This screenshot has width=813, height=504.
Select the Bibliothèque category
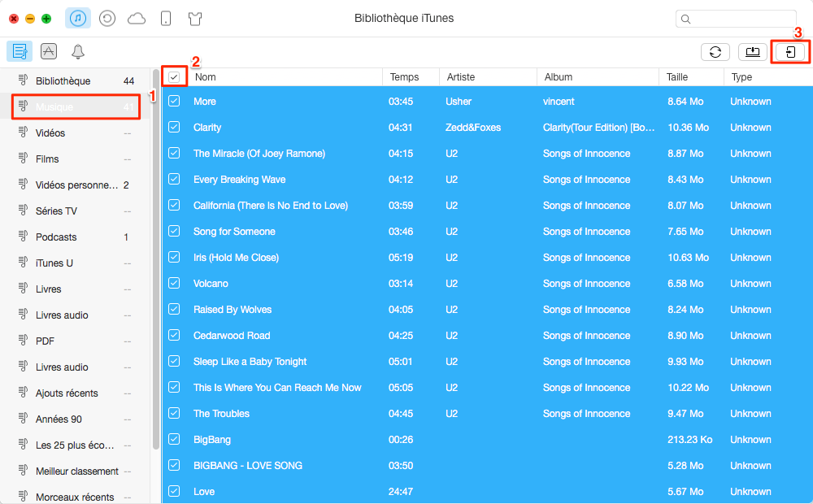pos(76,81)
